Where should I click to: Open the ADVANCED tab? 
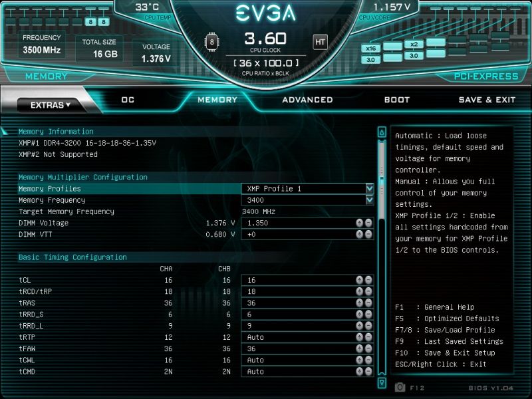307,100
